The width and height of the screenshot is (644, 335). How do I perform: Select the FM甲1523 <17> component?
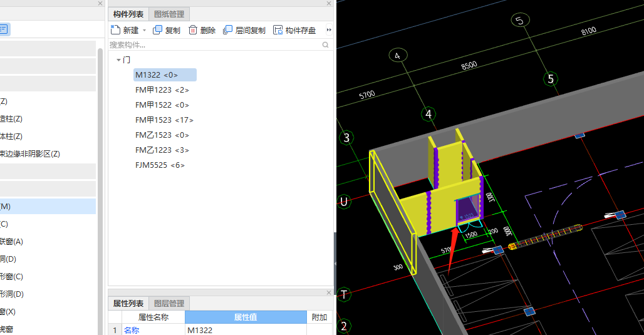pyautogui.click(x=164, y=120)
